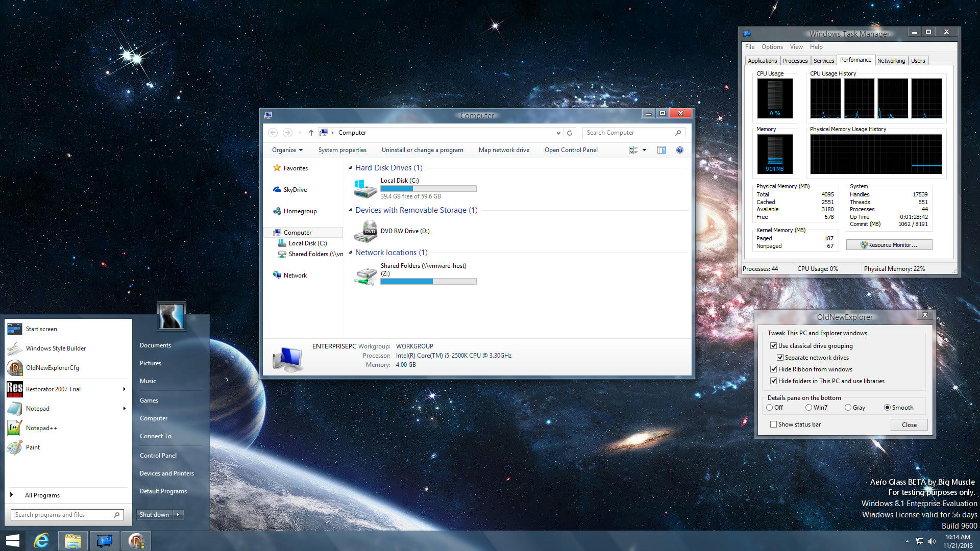Uncheck Hide Ribbon from windows

point(773,369)
